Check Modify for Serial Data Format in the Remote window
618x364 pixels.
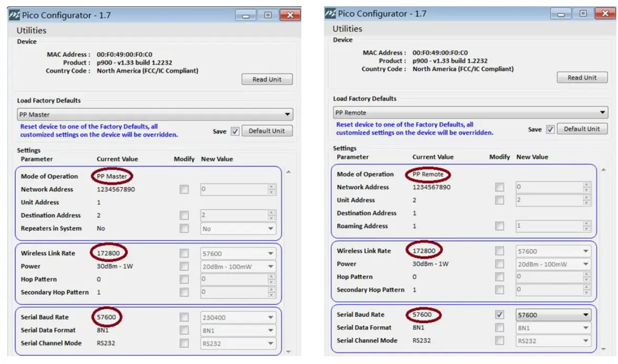[x=499, y=327]
